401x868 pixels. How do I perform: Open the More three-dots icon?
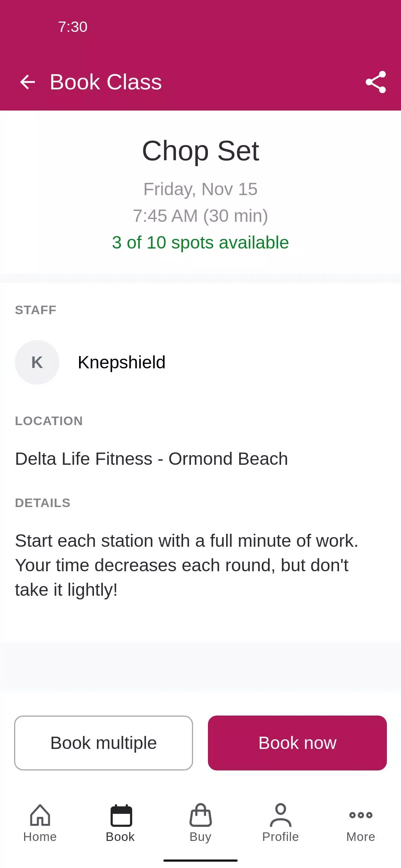pos(361,815)
